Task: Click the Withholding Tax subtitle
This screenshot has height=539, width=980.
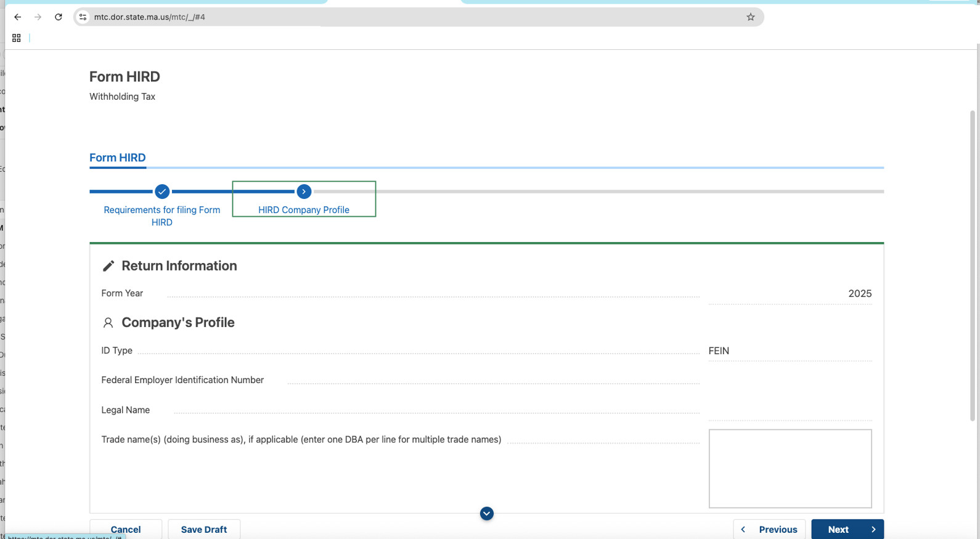Action: [x=122, y=97]
